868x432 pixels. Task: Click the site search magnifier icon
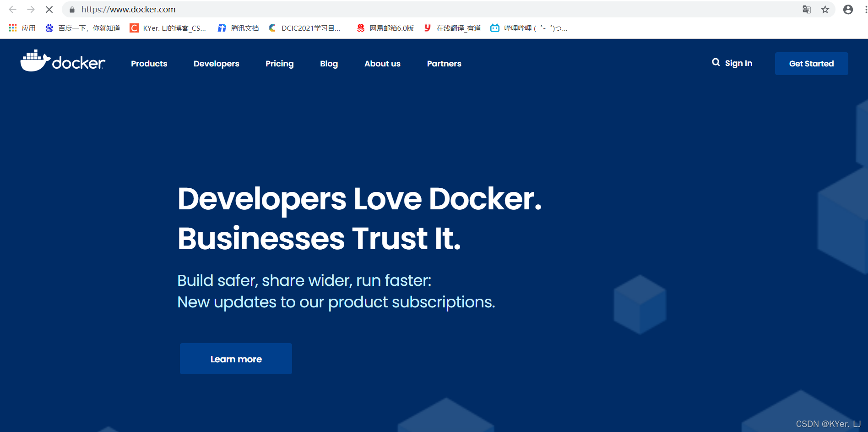[716, 62]
